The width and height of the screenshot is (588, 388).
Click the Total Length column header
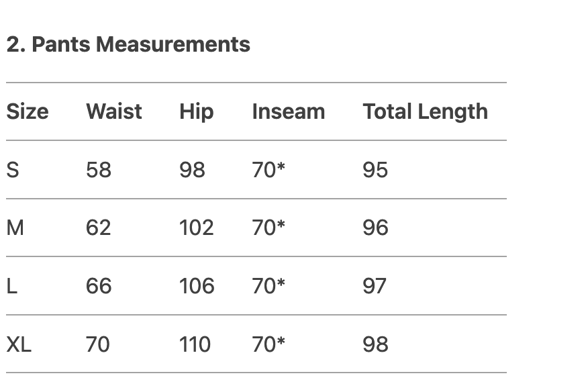point(425,111)
